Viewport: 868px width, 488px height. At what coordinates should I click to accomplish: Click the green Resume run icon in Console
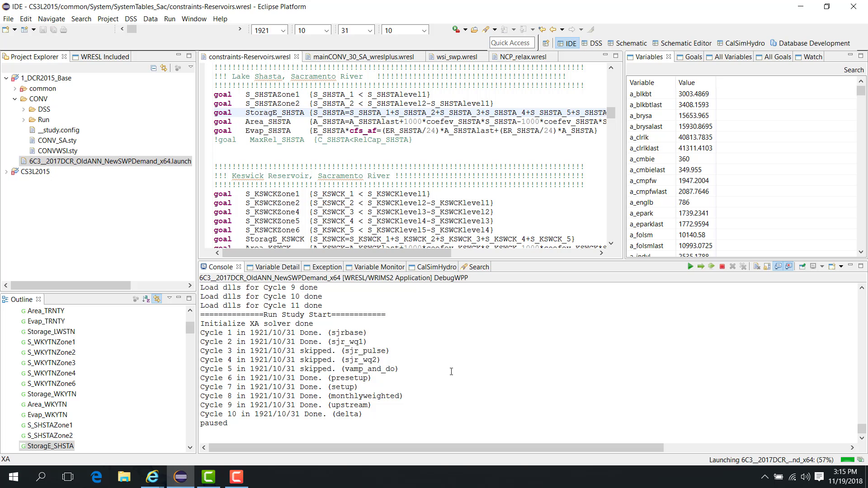[x=690, y=266]
